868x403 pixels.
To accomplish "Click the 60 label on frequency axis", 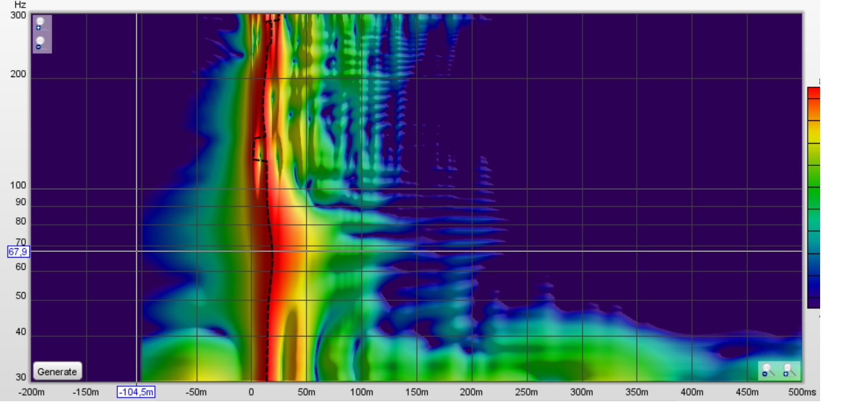I will click(x=20, y=267).
